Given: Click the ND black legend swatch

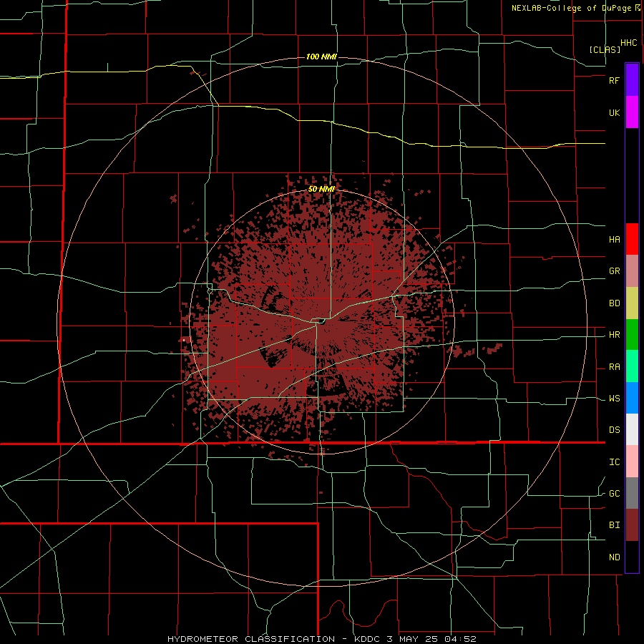Looking at the screenshot, I should [632, 557].
